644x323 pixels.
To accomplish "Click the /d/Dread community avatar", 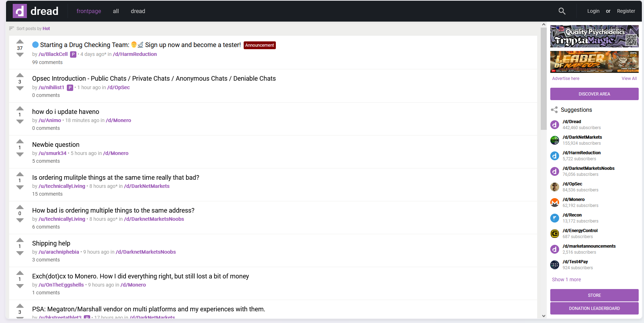I will click(x=555, y=125).
